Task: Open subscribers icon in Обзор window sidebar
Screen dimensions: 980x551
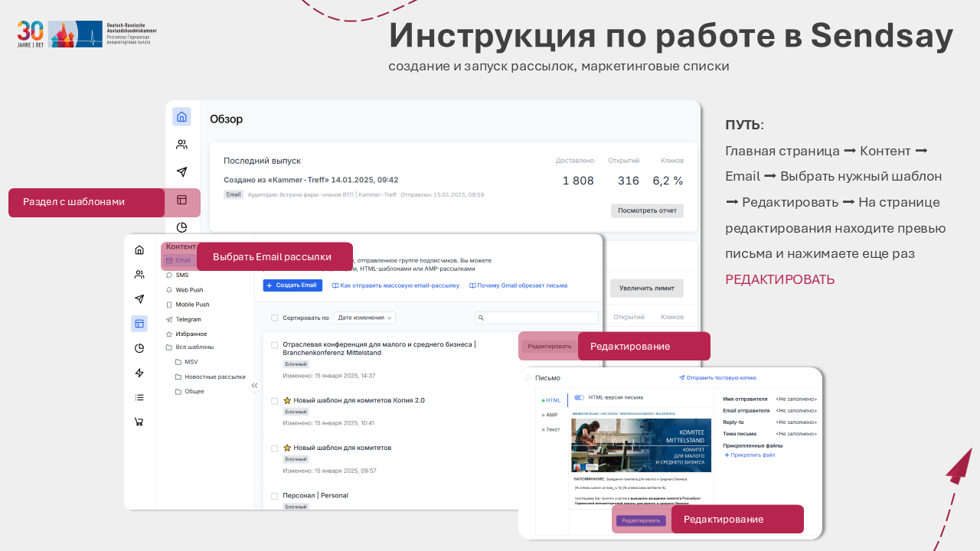Action: 181,145
